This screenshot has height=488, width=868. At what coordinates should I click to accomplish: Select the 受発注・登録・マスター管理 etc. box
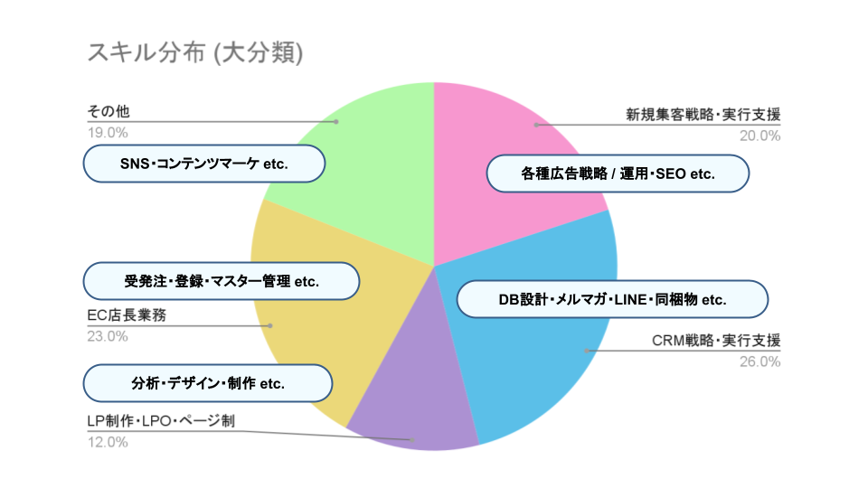(x=222, y=281)
